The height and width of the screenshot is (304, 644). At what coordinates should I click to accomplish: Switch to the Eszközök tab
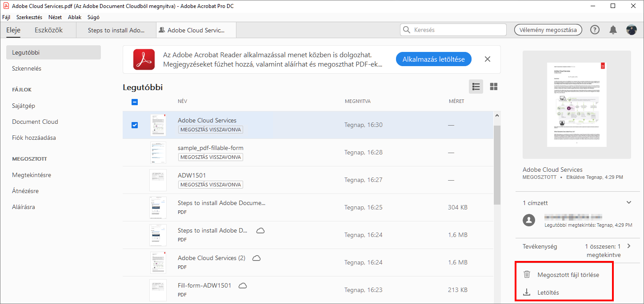(48, 30)
